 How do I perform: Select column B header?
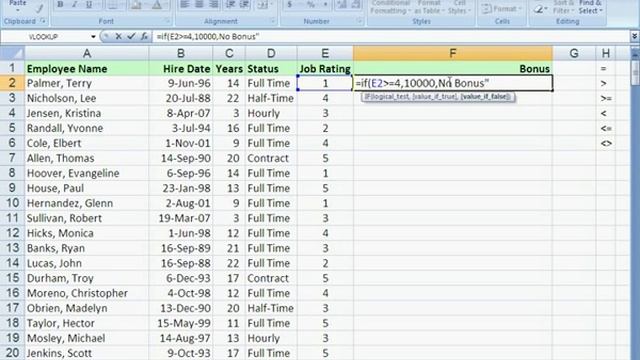[x=181, y=53]
